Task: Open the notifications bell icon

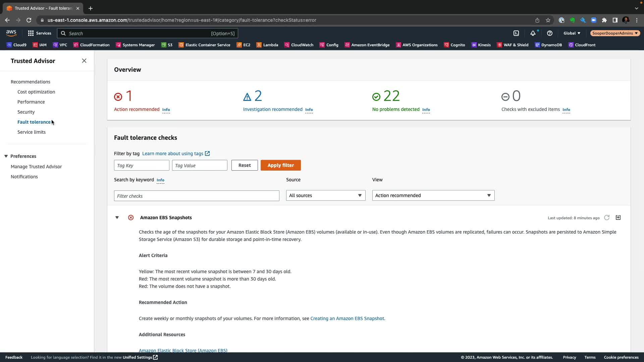Action: coord(533,33)
